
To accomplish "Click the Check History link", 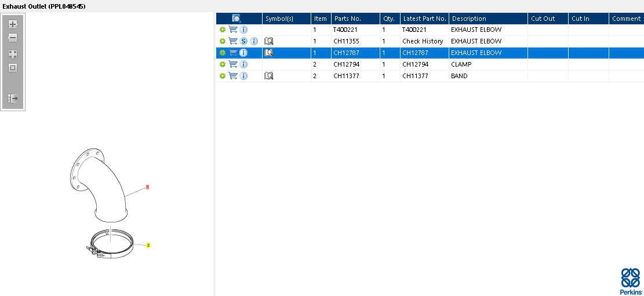I will pyautogui.click(x=423, y=41).
